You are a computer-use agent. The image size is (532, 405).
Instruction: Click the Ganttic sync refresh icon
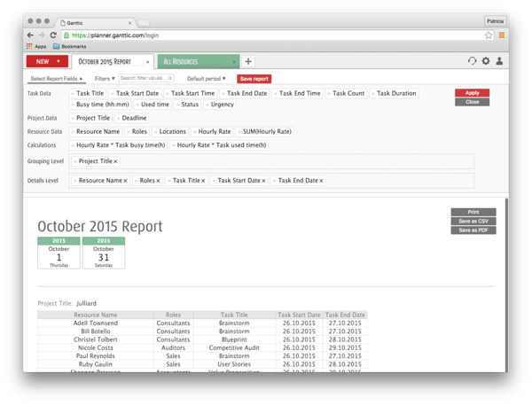tap(472, 61)
